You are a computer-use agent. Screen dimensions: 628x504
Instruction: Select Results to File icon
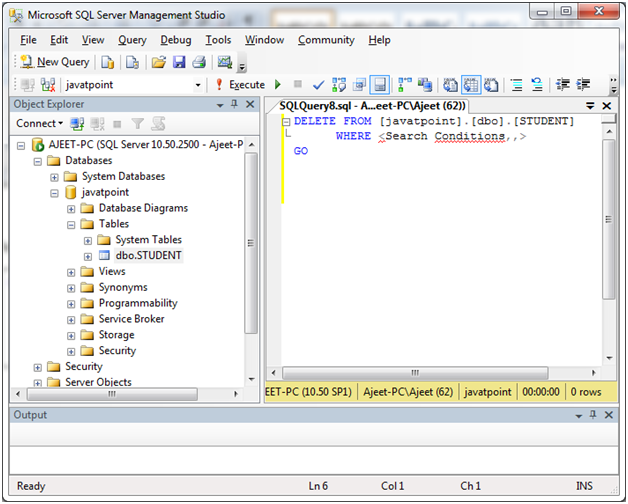[491, 85]
